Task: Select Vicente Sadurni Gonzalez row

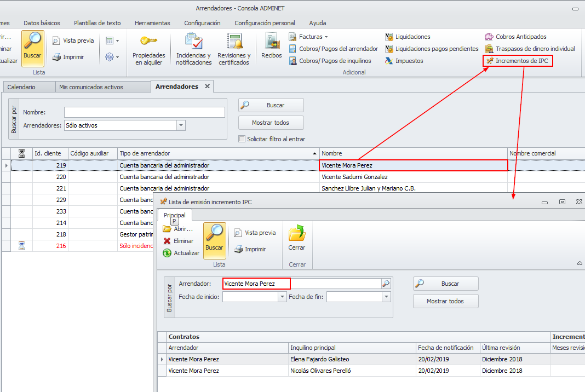Action: [x=354, y=177]
